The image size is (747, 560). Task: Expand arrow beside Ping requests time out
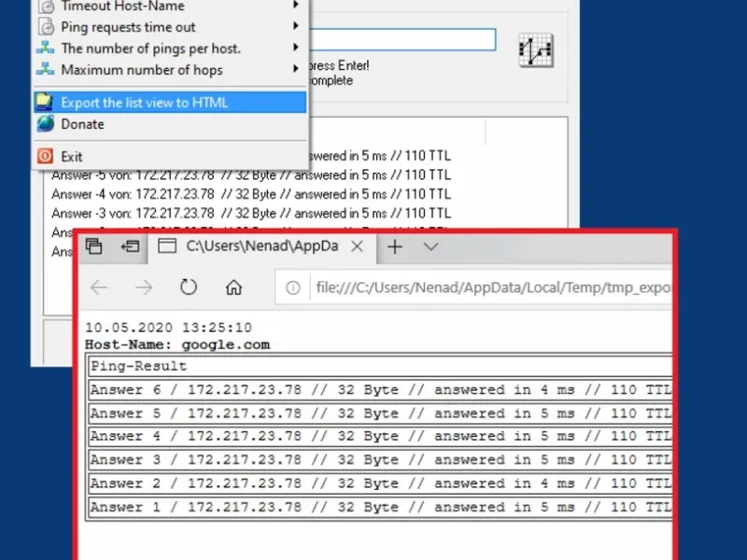(296, 26)
